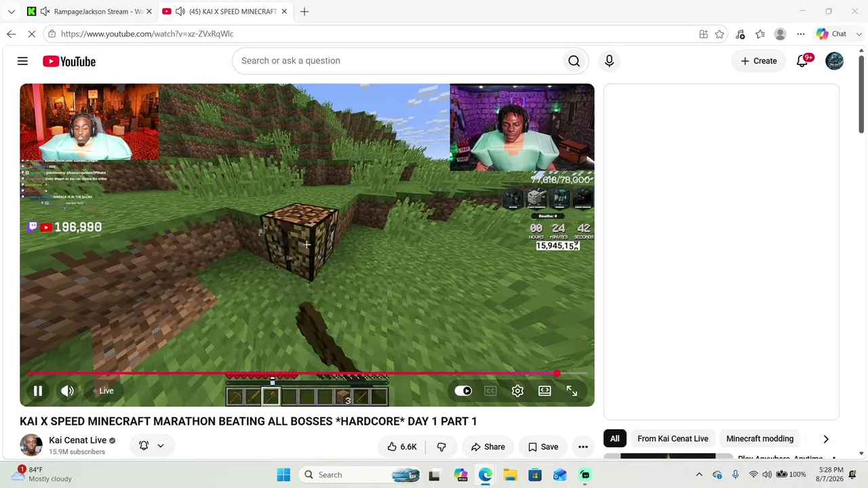Like the video with 6.6K likes
The height and width of the screenshot is (488, 868).
402,447
